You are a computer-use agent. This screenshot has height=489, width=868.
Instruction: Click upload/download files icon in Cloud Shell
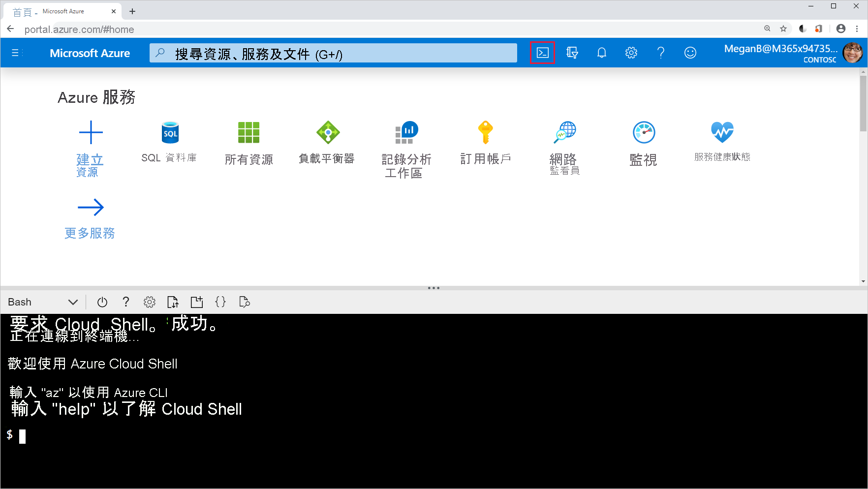(x=173, y=302)
